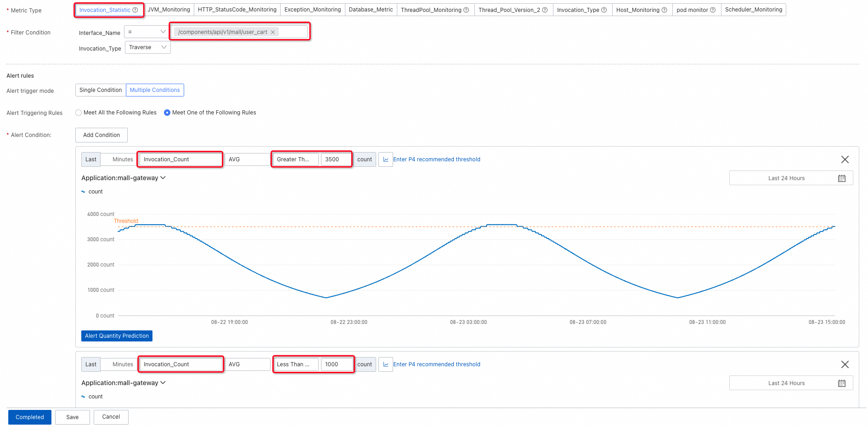The height and width of the screenshot is (426, 868).
Task: Click the help icon next to pod monitor
Action: (x=713, y=10)
